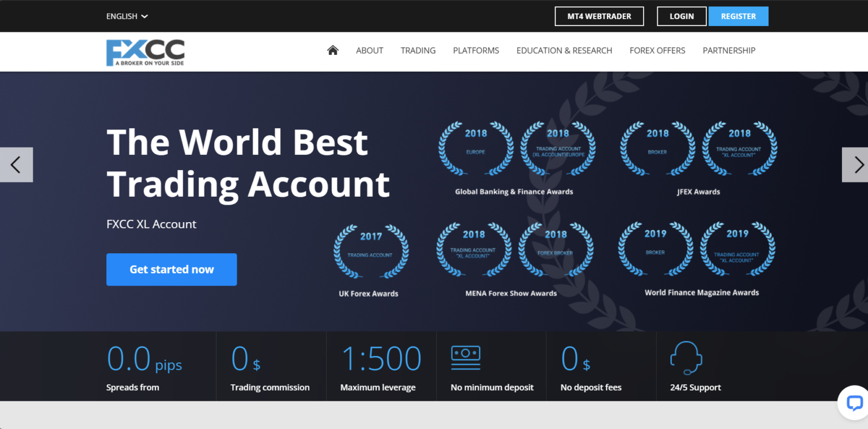Go to home via house icon
This screenshot has height=429, width=868.
coord(333,50)
